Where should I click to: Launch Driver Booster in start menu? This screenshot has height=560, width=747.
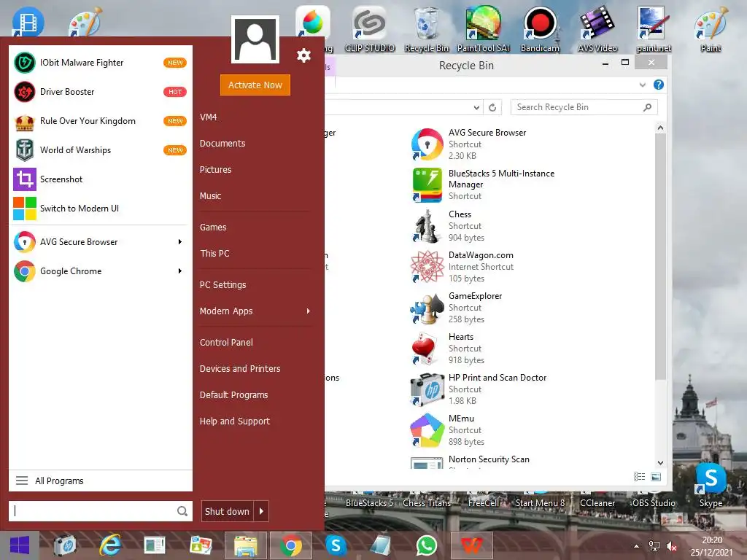coord(101,92)
